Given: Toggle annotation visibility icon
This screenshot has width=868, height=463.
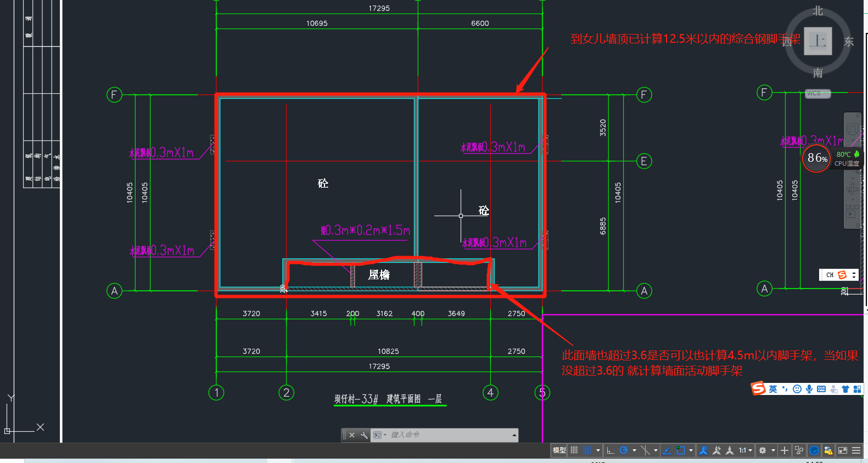Looking at the screenshot, I should coord(703,450).
